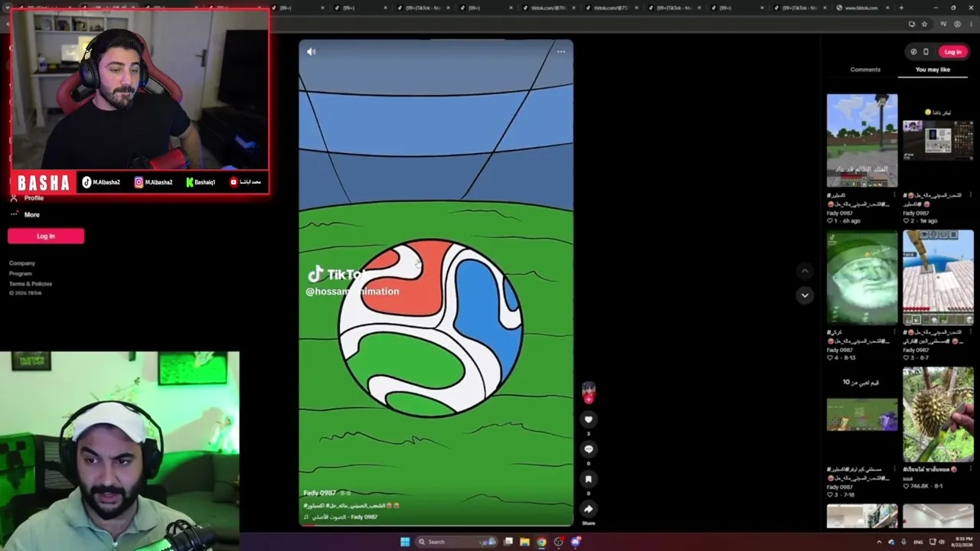Screen dimensions: 980x551
Task: Open Discord from the taskbar
Action: (576, 542)
